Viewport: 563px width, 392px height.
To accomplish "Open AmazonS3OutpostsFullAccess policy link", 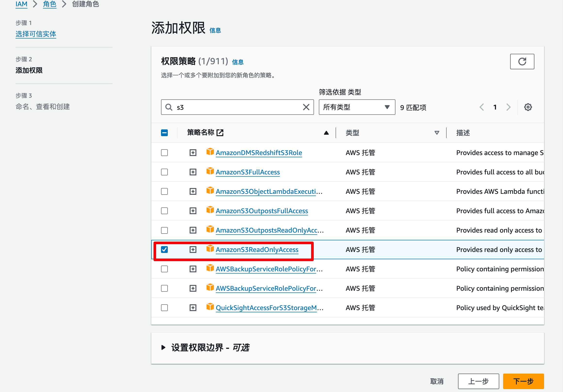I will (262, 211).
